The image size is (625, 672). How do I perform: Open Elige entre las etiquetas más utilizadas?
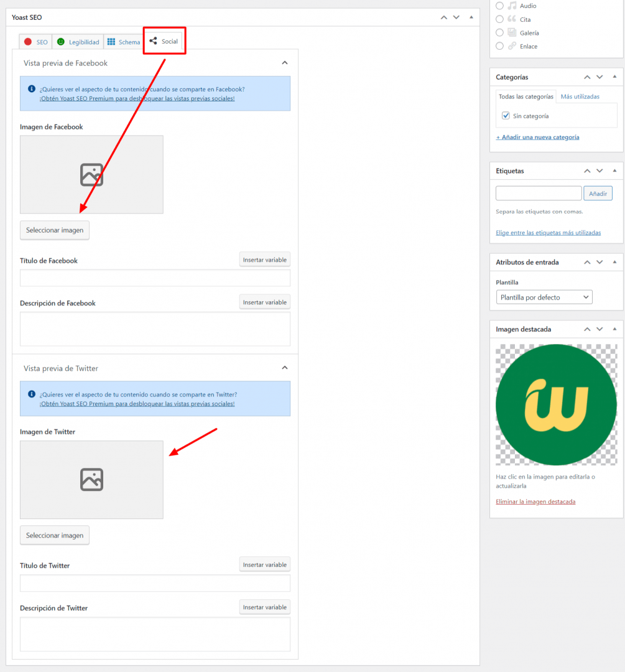pyautogui.click(x=549, y=233)
